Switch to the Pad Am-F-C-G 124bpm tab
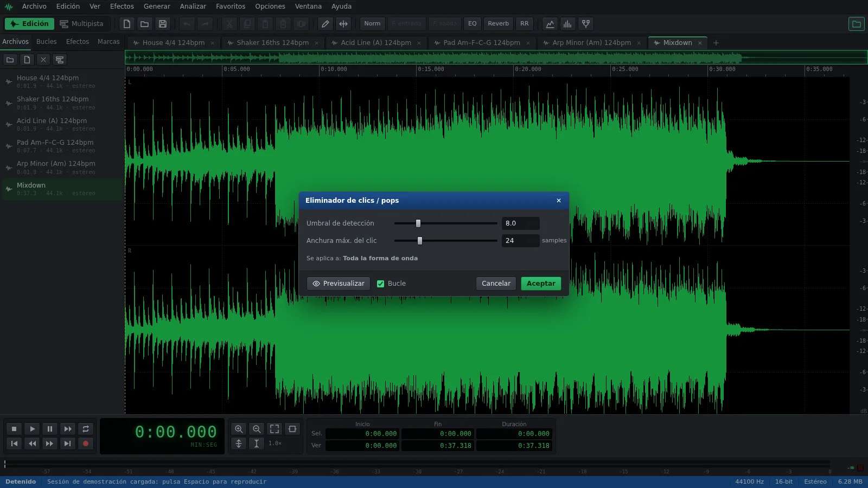868x488 pixels. (482, 43)
